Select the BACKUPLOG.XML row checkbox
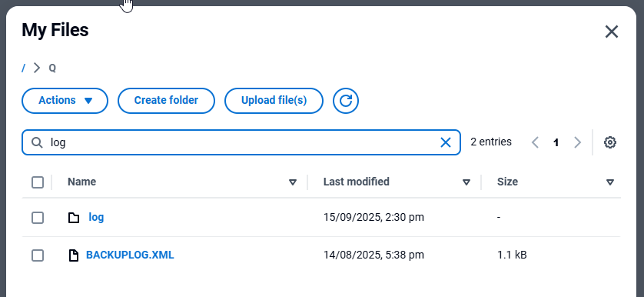This screenshot has width=644, height=297. pyautogui.click(x=38, y=255)
